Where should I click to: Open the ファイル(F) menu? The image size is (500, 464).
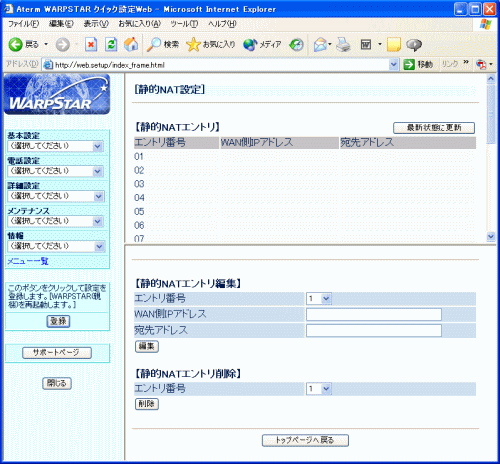(23, 24)
